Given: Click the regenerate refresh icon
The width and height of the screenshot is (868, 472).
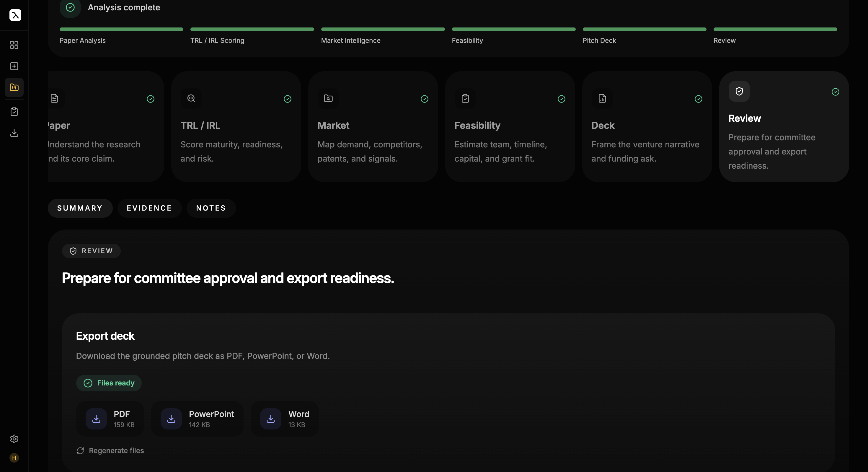Looking at the screenshot, I should click(x=80, y=451).
